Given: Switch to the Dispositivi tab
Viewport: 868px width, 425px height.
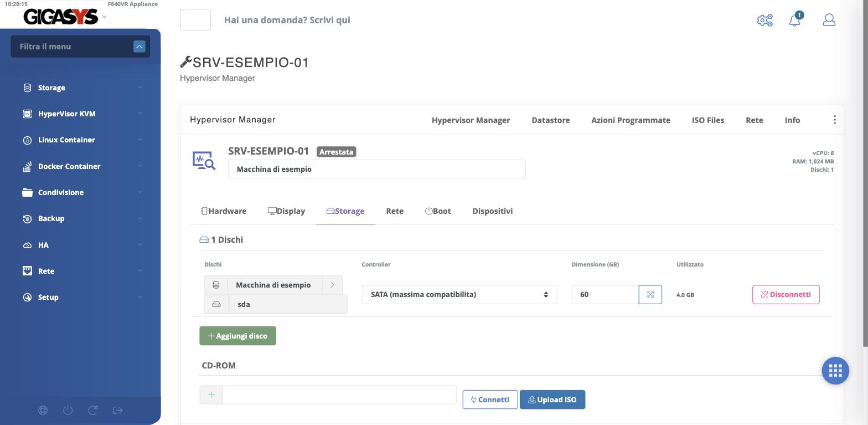Looking at the screenshot, I should click(493, 211).
